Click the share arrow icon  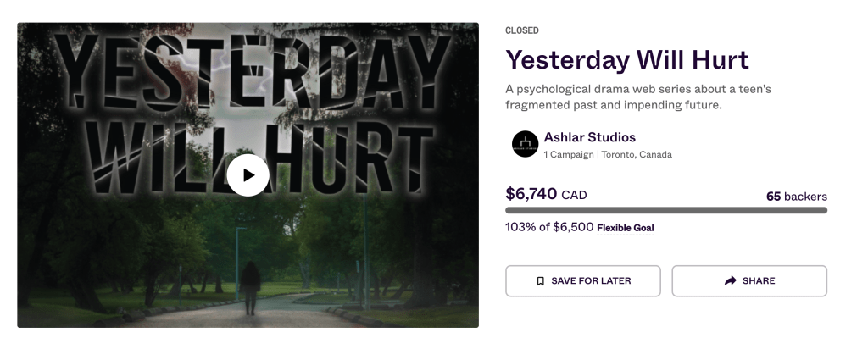730,281
